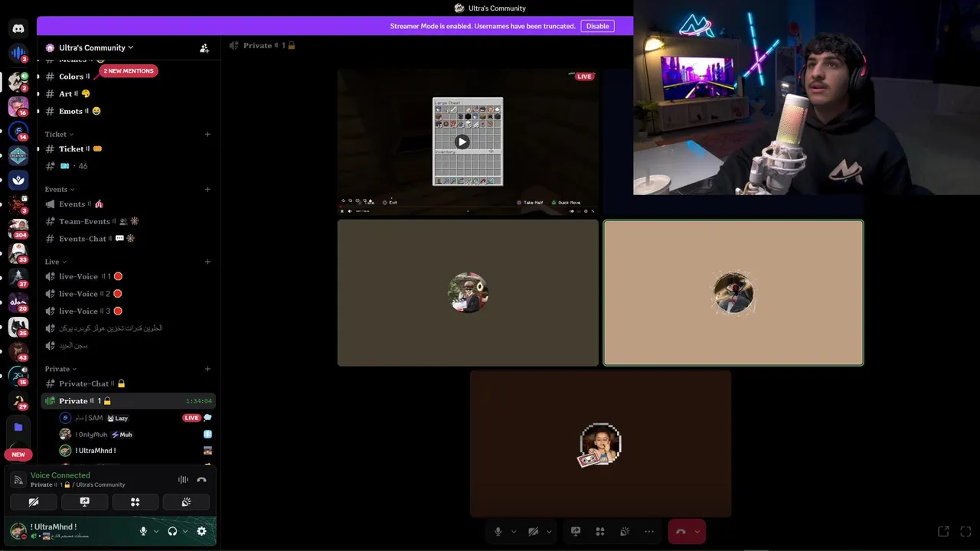Image resolution: width=980 pixels, height=551 pixels.
Task: Click the NEW pill in the server list
Action: pyautogui.click(x=18, y=455)
